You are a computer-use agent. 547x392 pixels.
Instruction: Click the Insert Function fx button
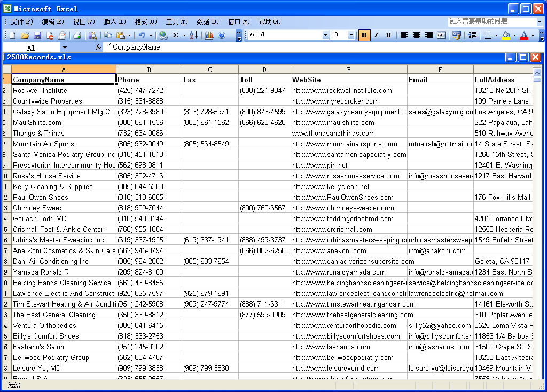(x=98, y=48)
